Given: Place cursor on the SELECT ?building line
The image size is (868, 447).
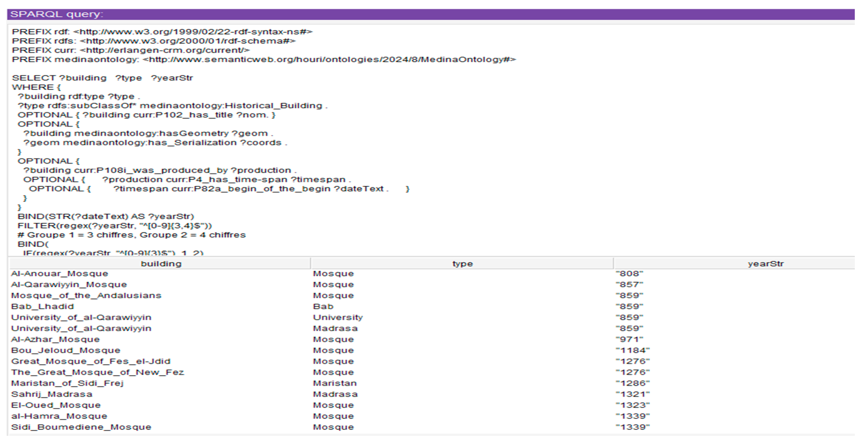Looking at the screenshot, I should point(103,78).
